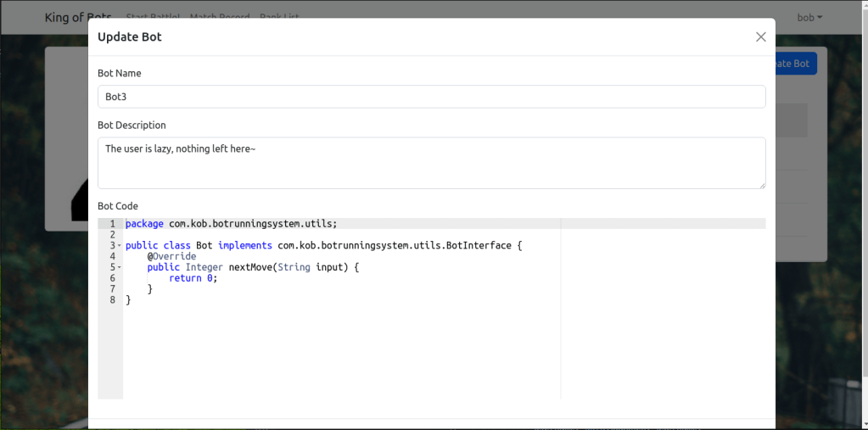The image size is (868, 430).
Task: Select the Start Battle! nav item
Action: pos(153,15)
